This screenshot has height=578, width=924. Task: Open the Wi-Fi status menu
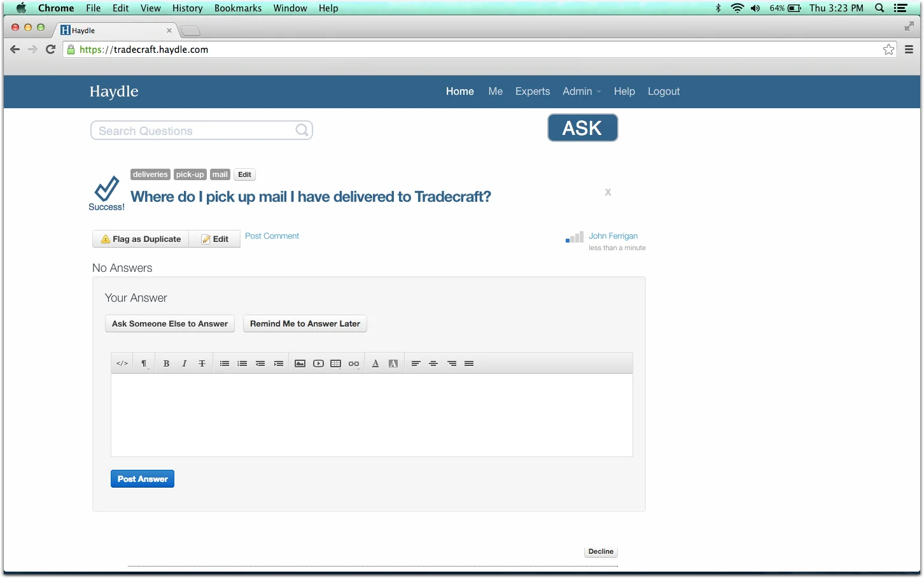click(x=737, y=8)
